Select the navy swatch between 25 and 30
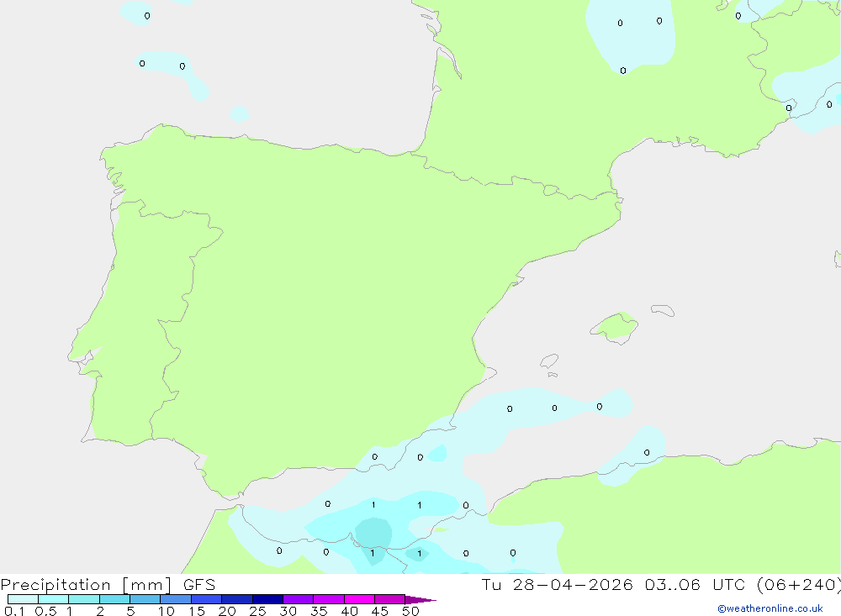This screenshot has width=841, height=616. point(267,599)
